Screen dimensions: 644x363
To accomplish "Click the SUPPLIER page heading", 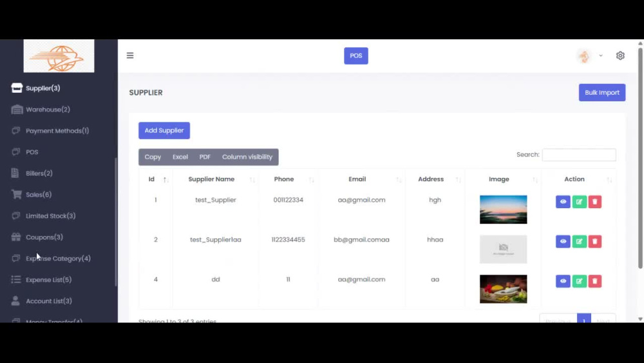I will click(146, 92).
